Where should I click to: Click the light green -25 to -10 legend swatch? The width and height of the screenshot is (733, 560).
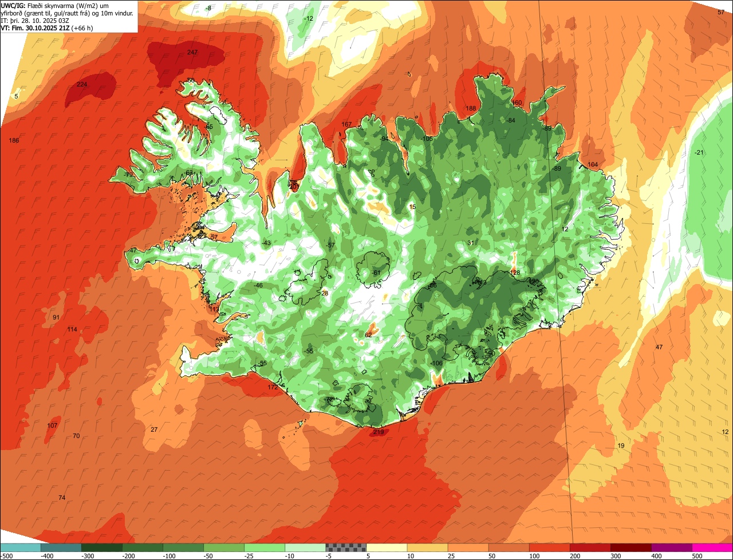(x=265, y=547)
